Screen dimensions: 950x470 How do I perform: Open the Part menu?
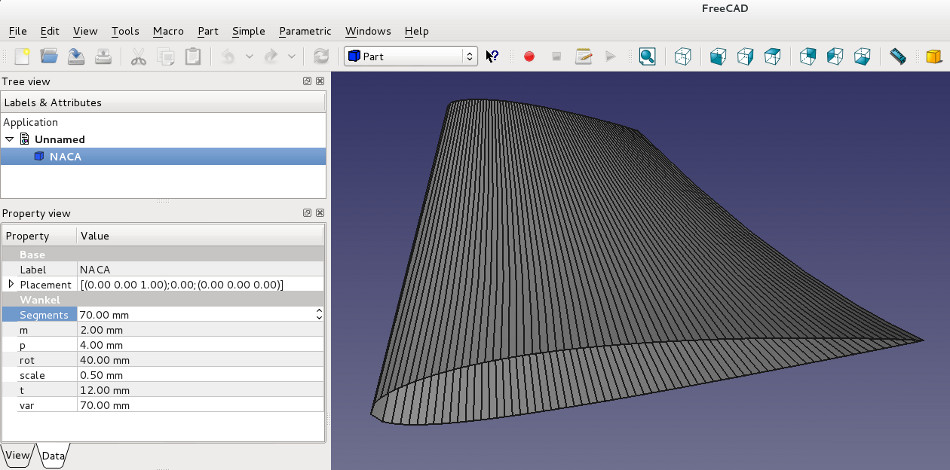208,31
